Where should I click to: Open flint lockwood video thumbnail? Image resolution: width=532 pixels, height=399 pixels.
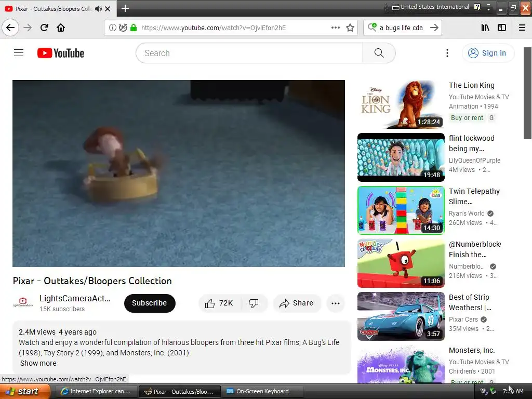coord(401,157)
